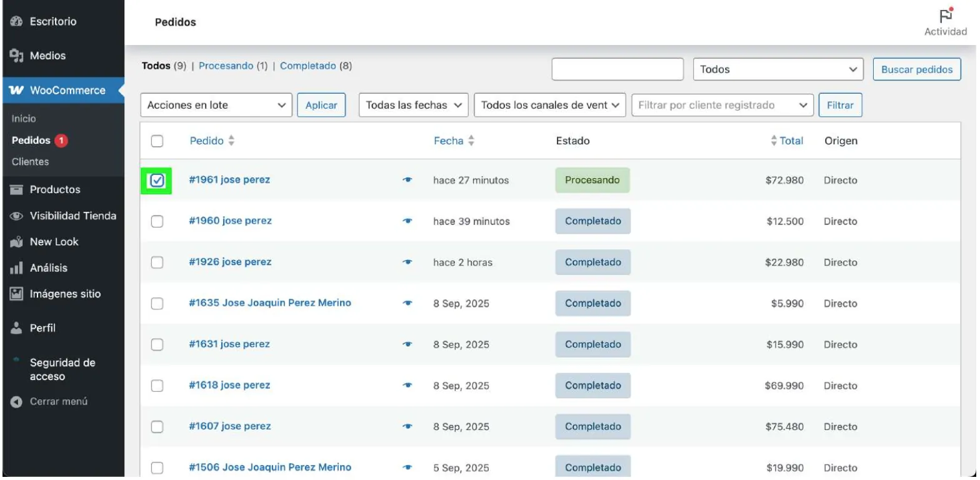Click the Productos archive icon

[17, 189]
